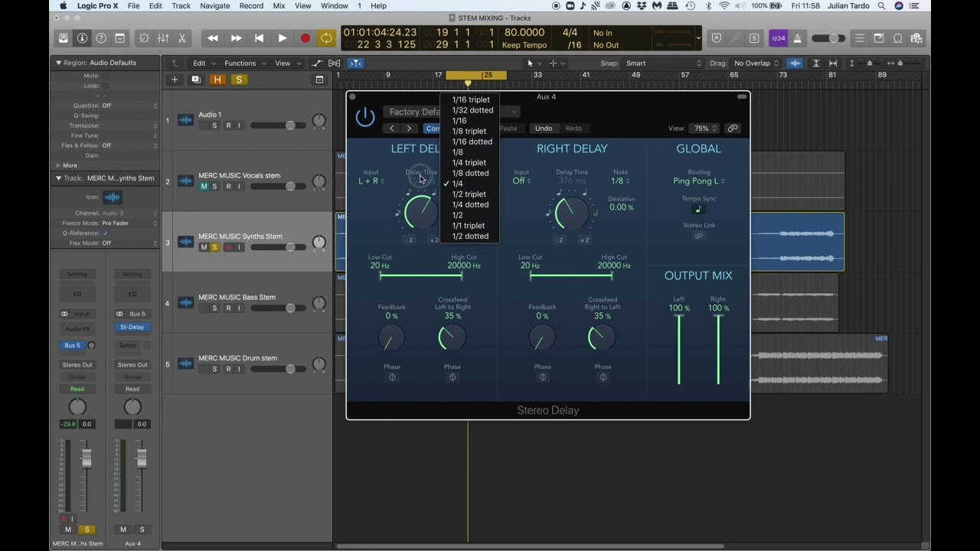Open the List Editors icon

point(860,38)
